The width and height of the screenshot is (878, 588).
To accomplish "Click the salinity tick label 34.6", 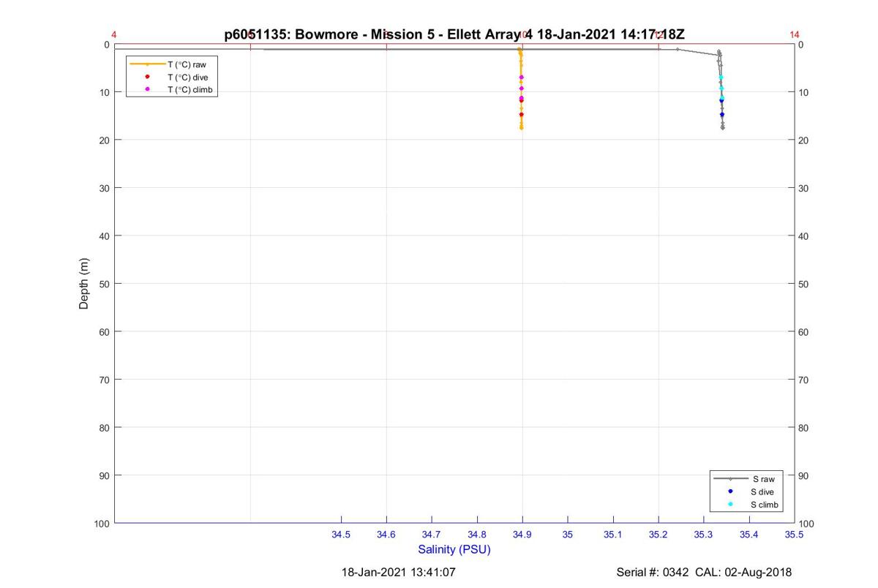I will tap(386, 535).
